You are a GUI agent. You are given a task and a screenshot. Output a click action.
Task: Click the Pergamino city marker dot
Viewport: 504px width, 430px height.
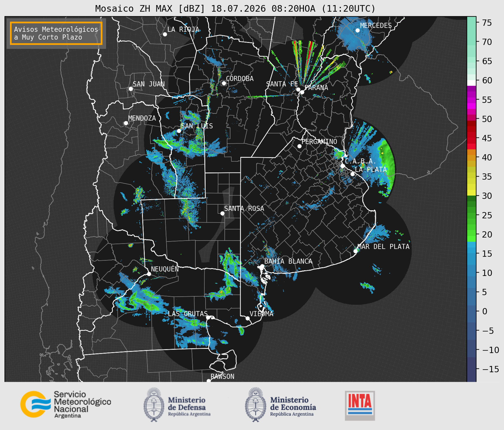[299, 146]
